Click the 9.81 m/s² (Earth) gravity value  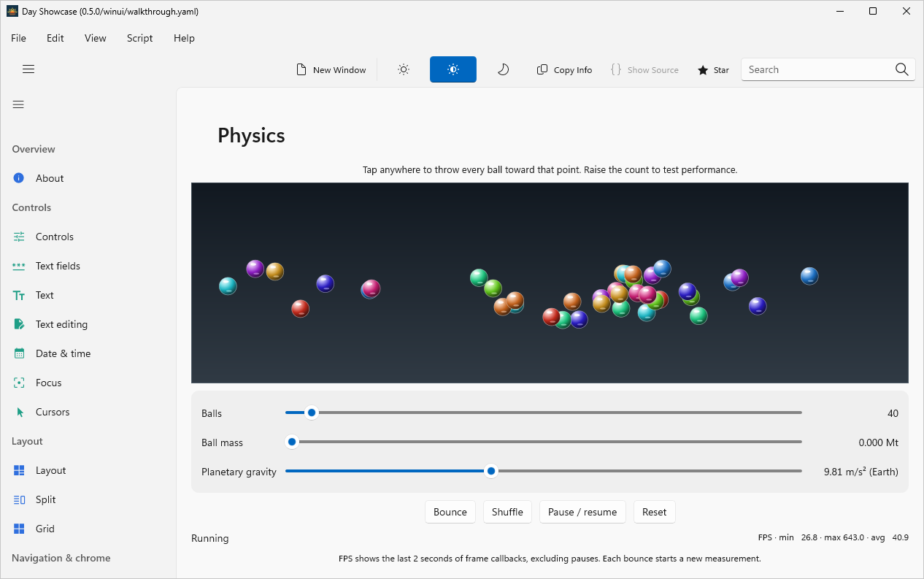point(861,472)
